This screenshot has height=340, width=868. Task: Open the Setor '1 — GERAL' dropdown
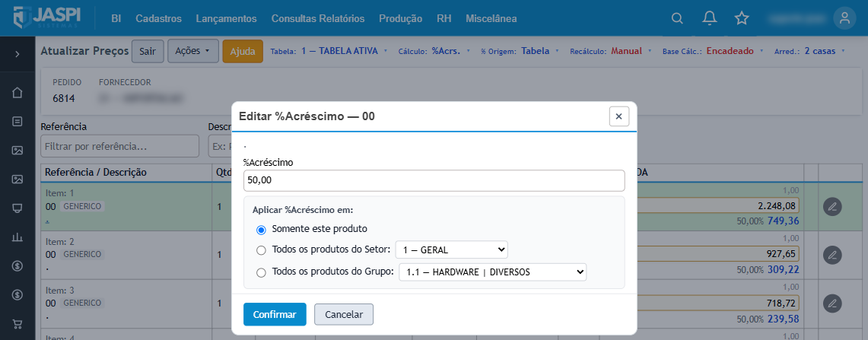tap(452, 249)
